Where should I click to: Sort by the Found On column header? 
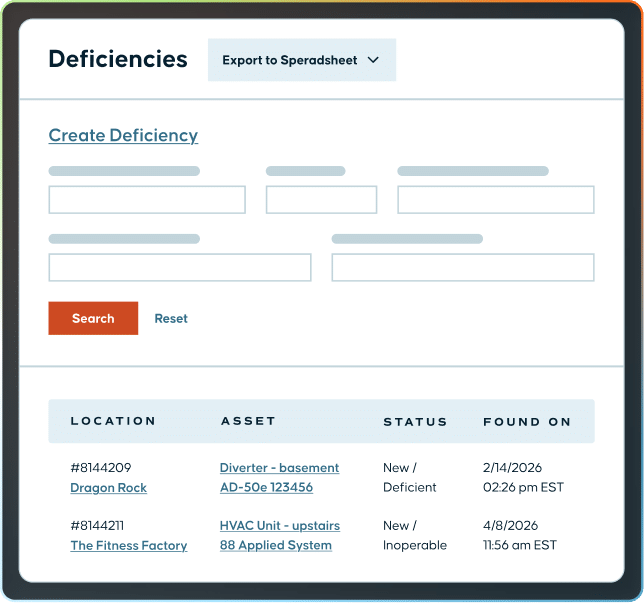527,422
